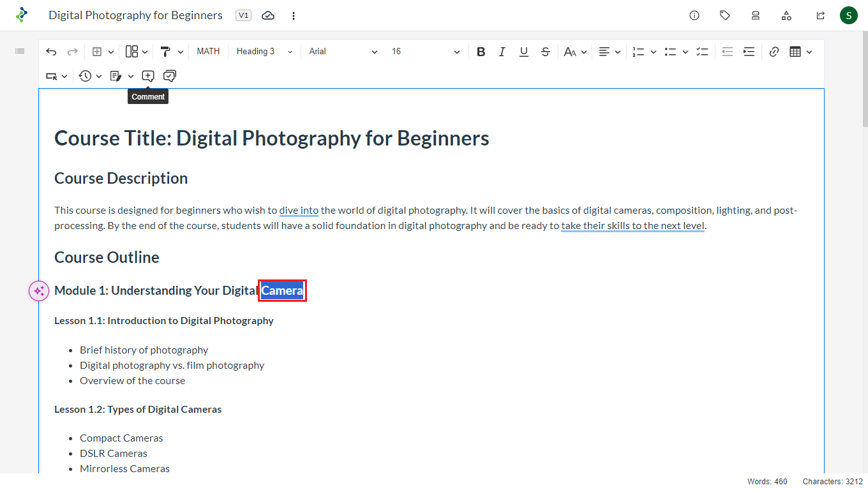Viewport: 868px width, 490px height.
Task: Apply strikethrough to selected text
Action: pos(545,52)
